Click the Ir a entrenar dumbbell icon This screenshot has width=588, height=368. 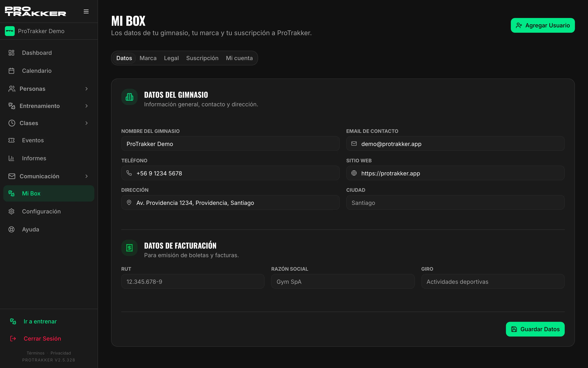13,322
